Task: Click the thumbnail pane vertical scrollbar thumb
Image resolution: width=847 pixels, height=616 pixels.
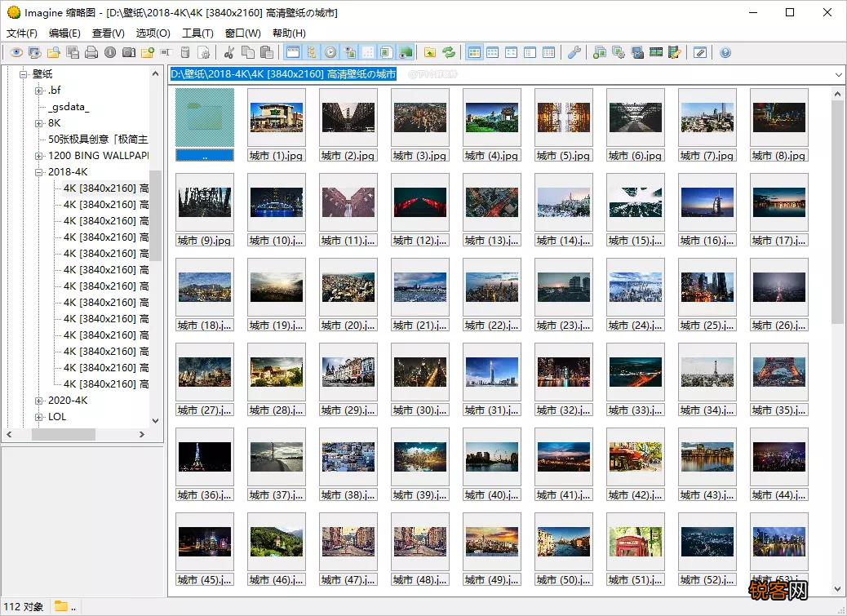Action: 837,213
